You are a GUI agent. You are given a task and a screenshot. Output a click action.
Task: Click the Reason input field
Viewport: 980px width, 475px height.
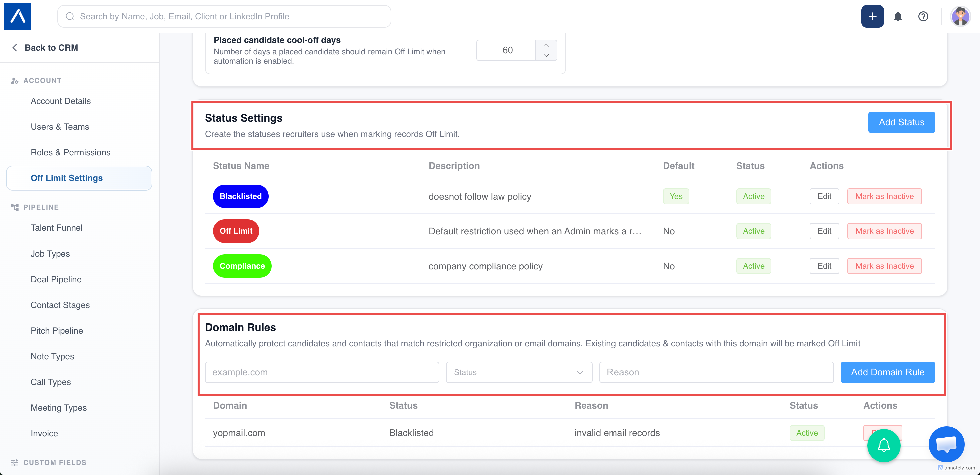pos(716,372)
